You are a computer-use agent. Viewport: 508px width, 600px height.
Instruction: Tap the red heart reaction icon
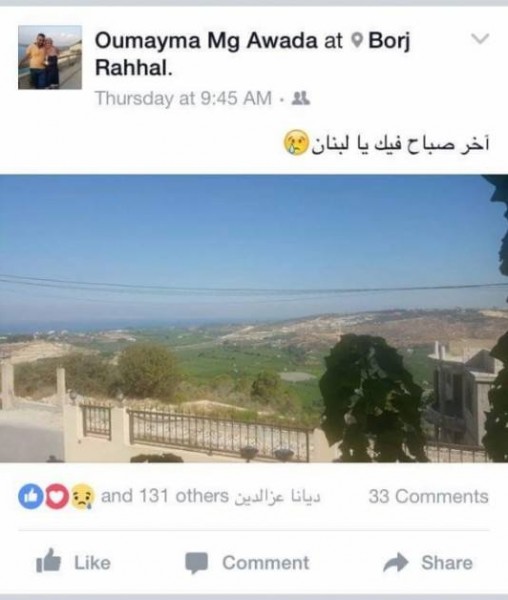click(57, 496)
